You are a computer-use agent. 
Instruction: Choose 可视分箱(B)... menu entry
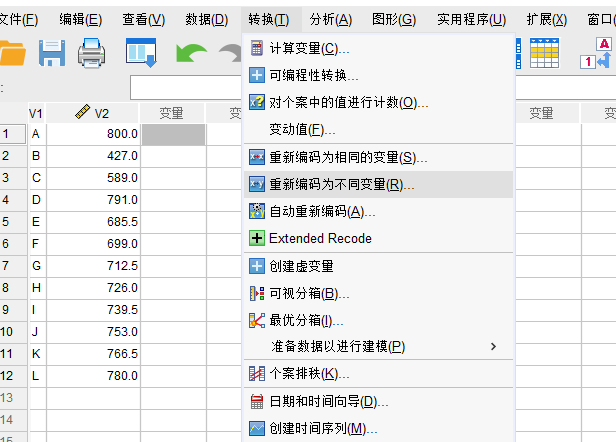(379, 293)
